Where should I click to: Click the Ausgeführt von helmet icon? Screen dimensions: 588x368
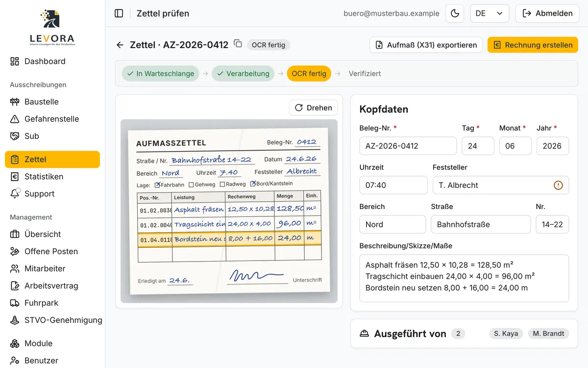(x=364, y=334)
